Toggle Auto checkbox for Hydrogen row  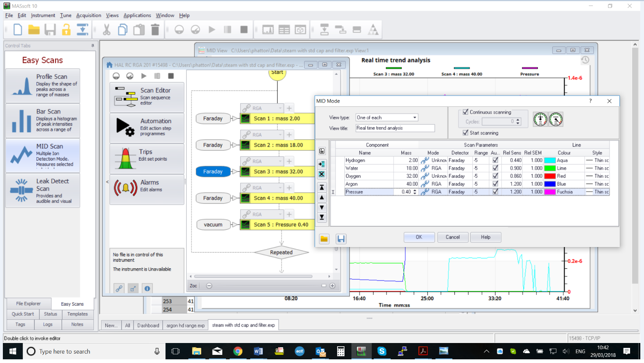[x=495, y=160]
